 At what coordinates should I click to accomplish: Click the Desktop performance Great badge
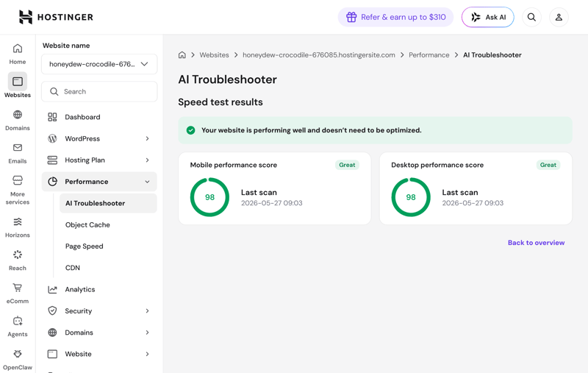pos(548,165)
